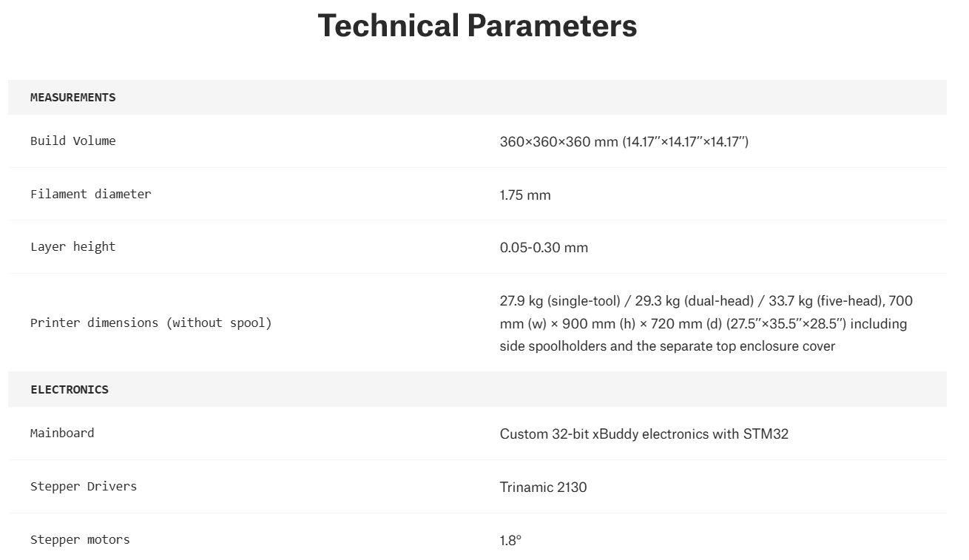
Task: Select the MEASUREMENTS section header
Action: coord(72,97)
